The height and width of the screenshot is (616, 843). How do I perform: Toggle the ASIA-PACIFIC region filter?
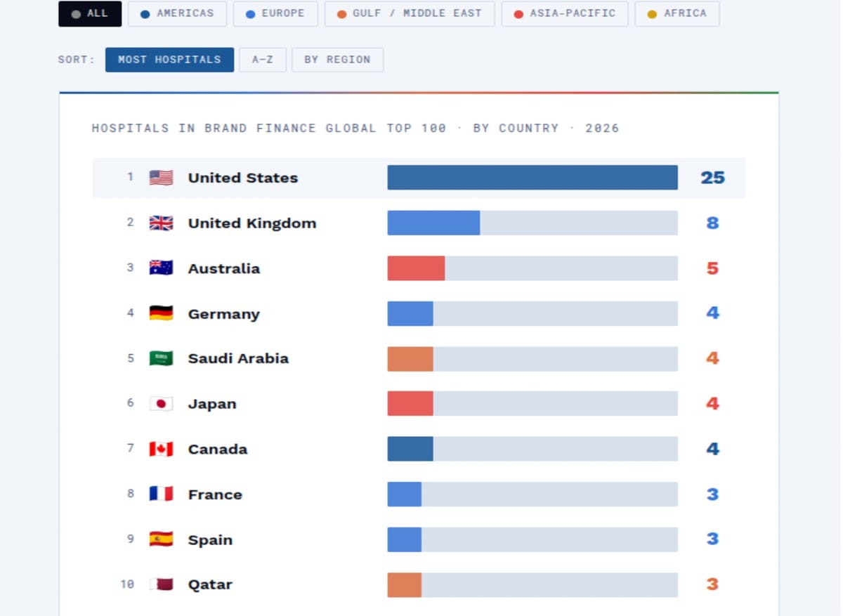coord(564,13)
